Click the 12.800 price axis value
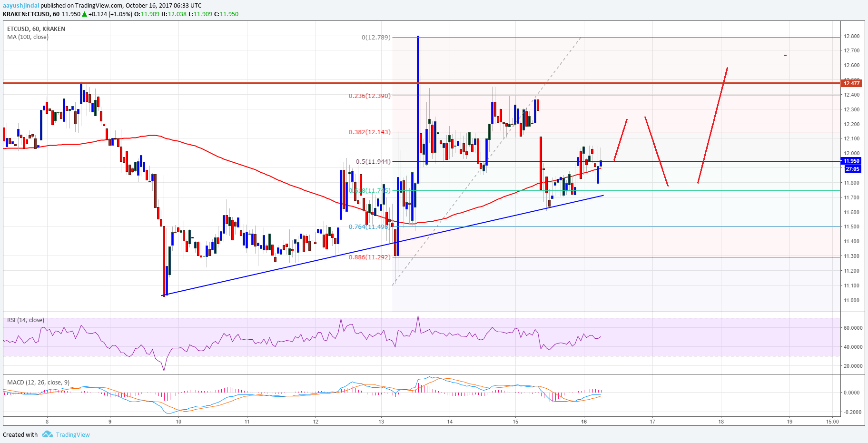The image size is (868, 443). (852, 36)
